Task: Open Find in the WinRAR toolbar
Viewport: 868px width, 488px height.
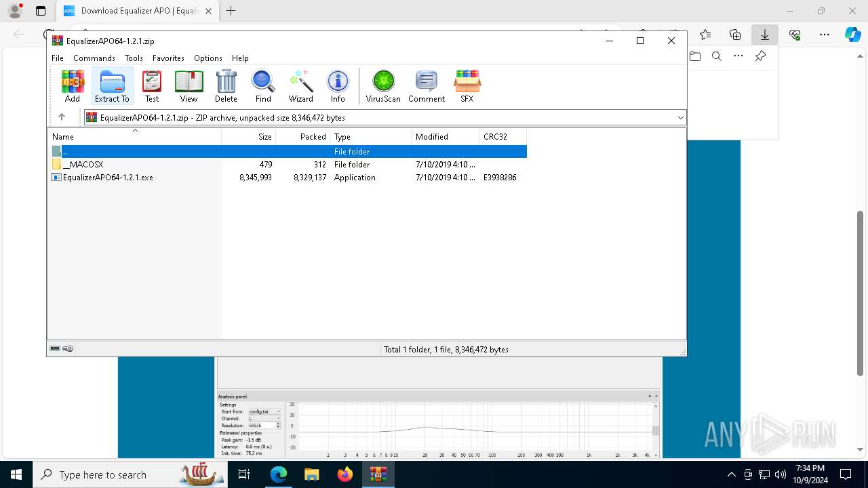Action: 263,86
